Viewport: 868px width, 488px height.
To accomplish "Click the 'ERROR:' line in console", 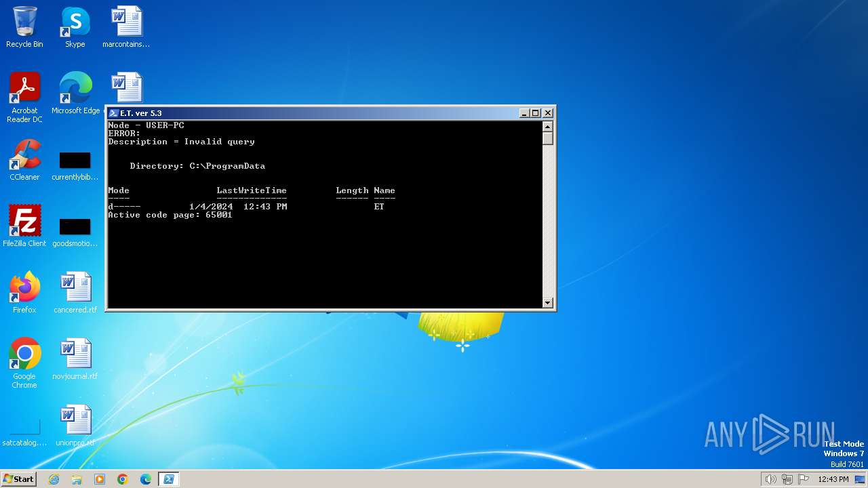I will coord(124,134).
